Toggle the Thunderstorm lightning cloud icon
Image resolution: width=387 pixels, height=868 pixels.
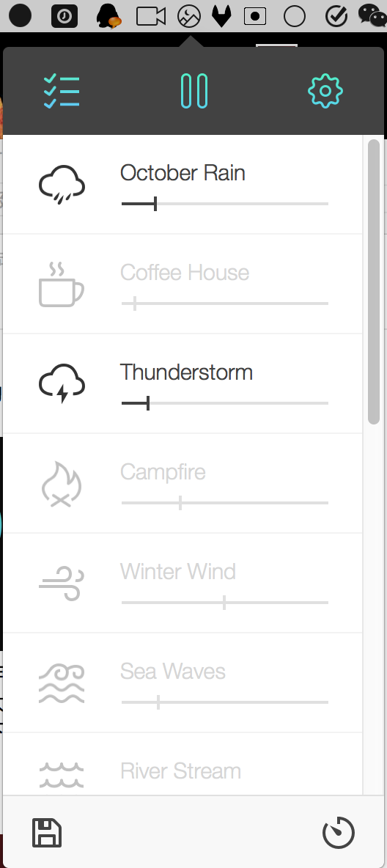click(x=62, y=383)
